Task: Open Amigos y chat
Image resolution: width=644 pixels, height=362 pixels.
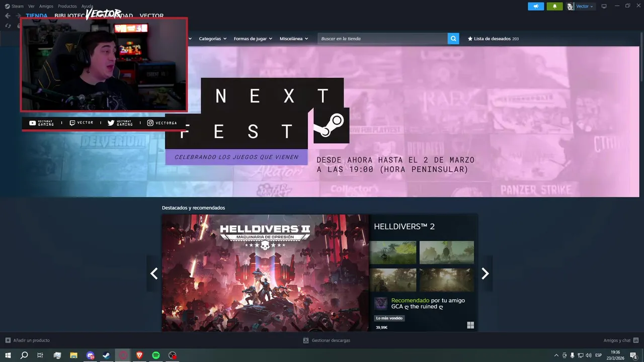Action: [617, 340]
